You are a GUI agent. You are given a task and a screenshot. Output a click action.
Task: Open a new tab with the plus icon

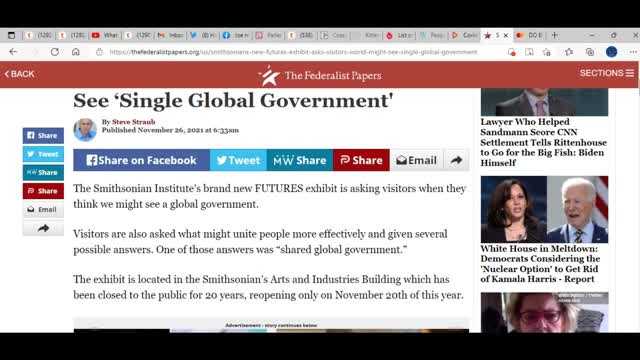click(554, 36)
